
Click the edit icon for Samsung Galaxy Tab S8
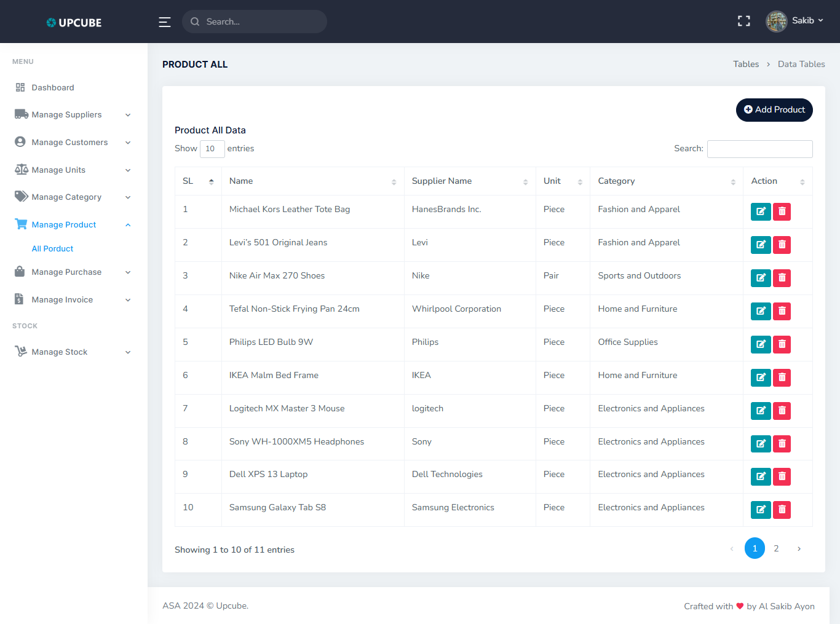pos(760,510)
